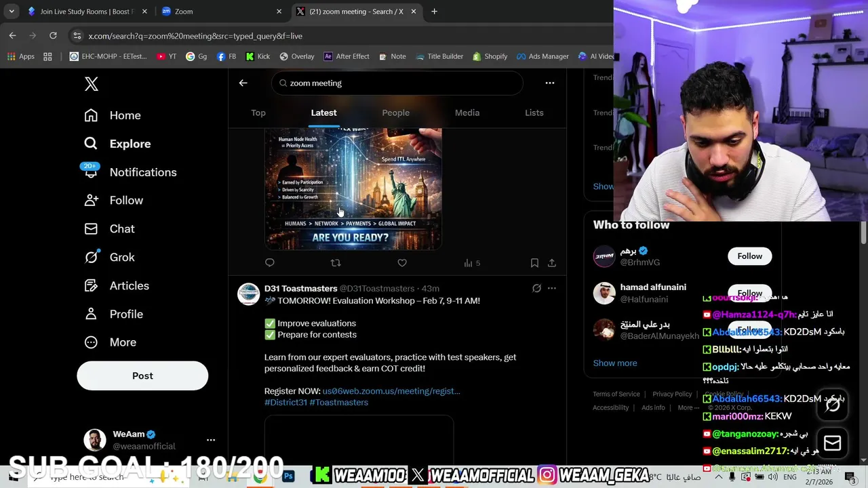Reply to the ARE YOU READY post
This screenshot has height=488, width=868.
[x=270, y=263]
